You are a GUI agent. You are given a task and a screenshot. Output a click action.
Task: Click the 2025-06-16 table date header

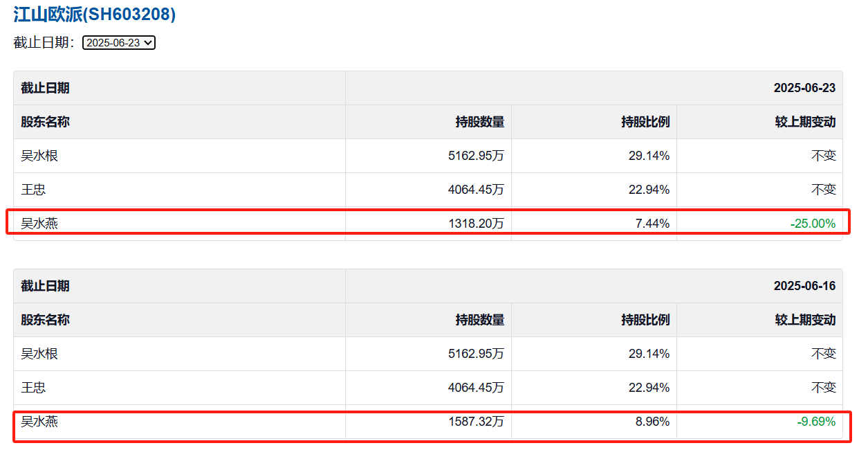804,286
